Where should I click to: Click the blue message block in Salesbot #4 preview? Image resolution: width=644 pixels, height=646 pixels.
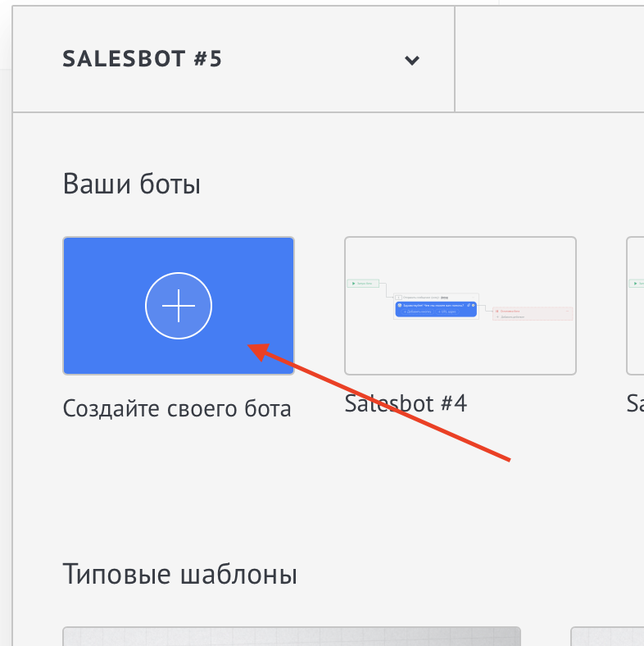click(436, 308)
